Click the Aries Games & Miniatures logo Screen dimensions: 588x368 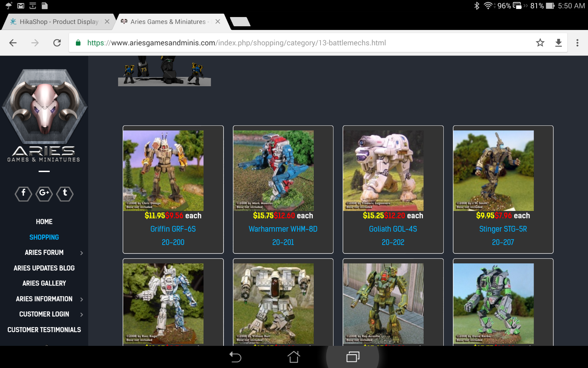(44, 116)
